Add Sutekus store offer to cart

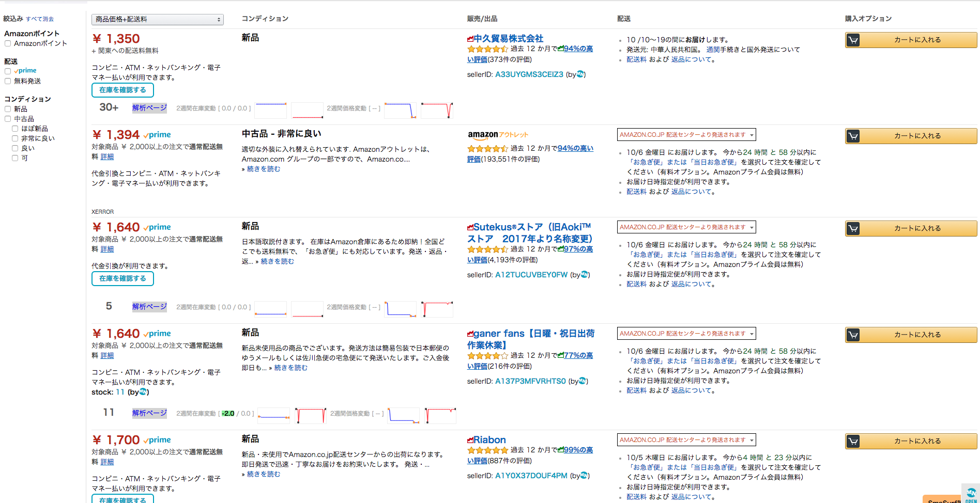(x=911, y=228)
